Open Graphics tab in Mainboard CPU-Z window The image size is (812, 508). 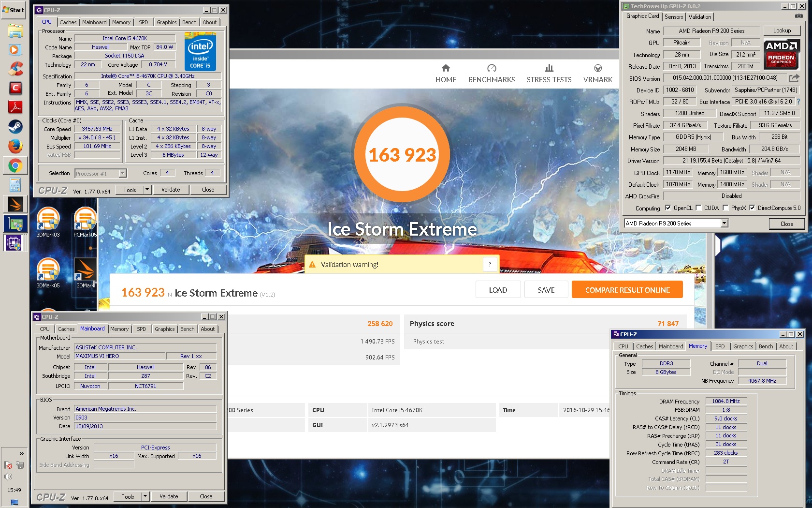(165, 329)
